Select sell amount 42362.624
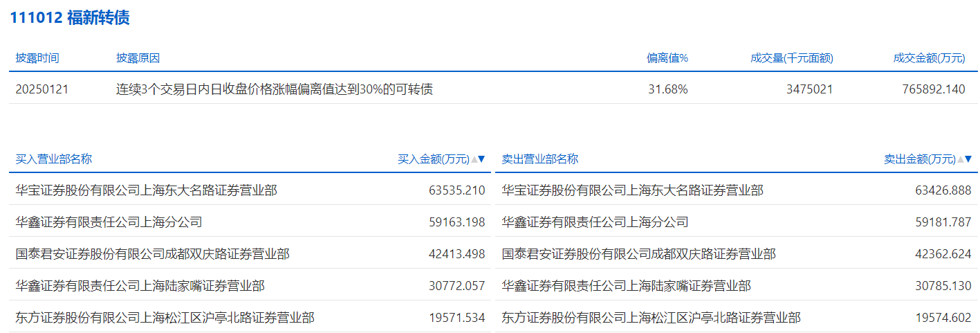Viewport: 980px width, 333px height. 943,253
